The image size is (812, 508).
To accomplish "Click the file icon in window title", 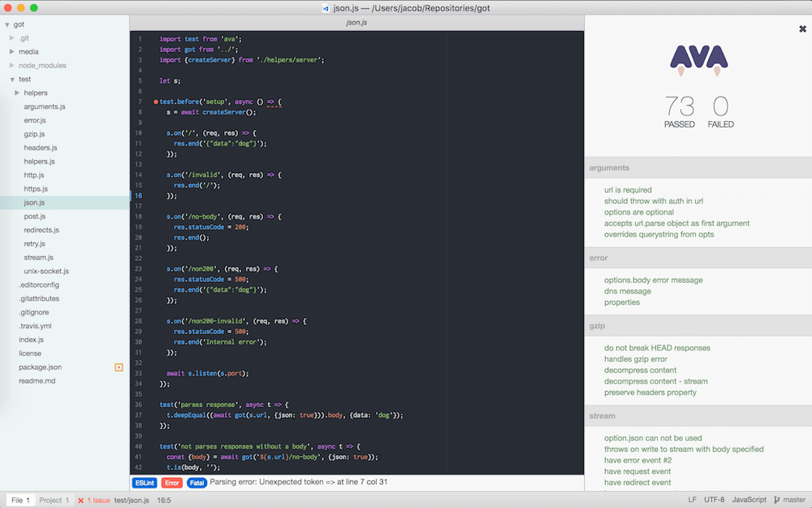I will click(326, 8).
